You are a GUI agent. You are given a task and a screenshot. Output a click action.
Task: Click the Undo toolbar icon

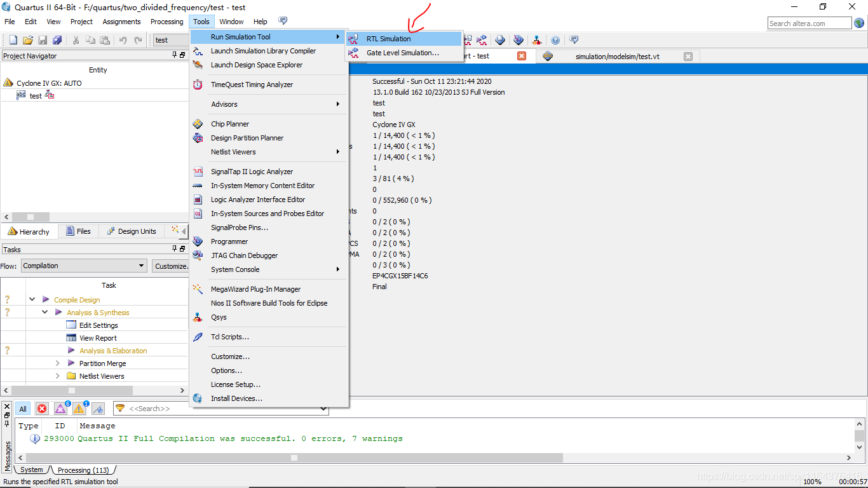pyautogui.click(x=123, y=40)
